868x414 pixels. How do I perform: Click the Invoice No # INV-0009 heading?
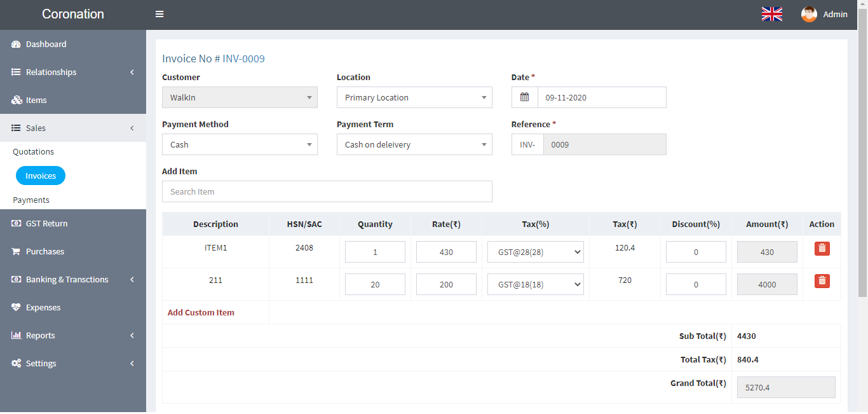click(214, 59)
